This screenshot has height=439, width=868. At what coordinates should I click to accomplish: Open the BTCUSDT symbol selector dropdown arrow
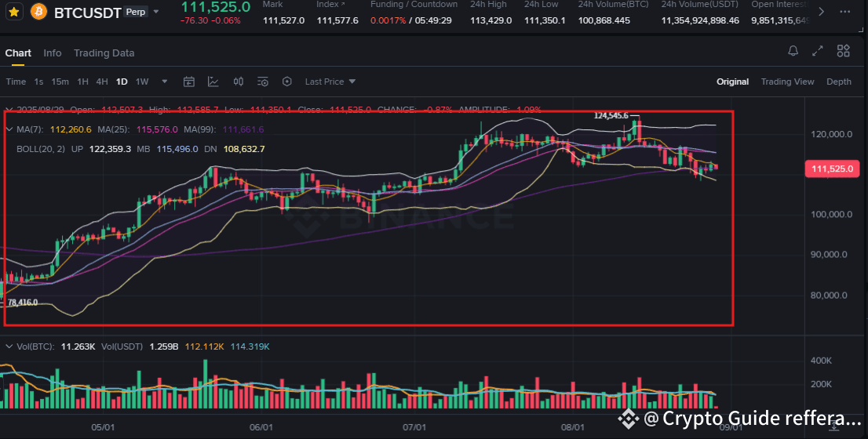point(156,12)
